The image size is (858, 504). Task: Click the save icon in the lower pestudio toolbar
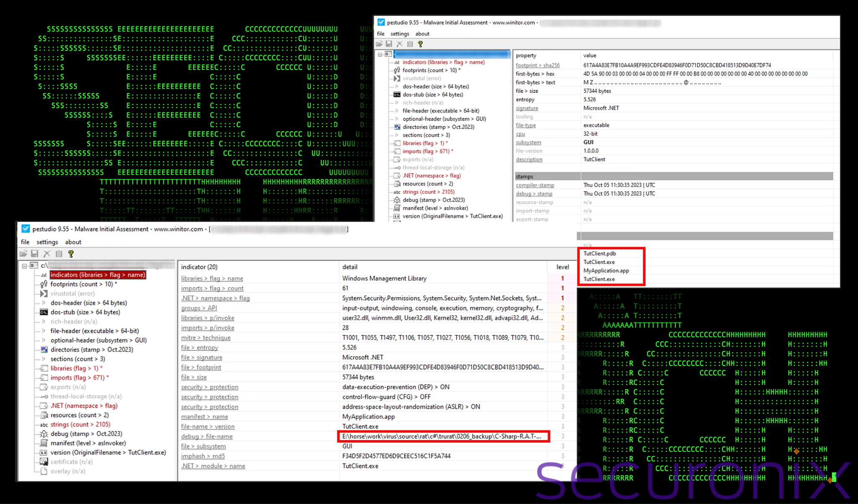point(35,254)
